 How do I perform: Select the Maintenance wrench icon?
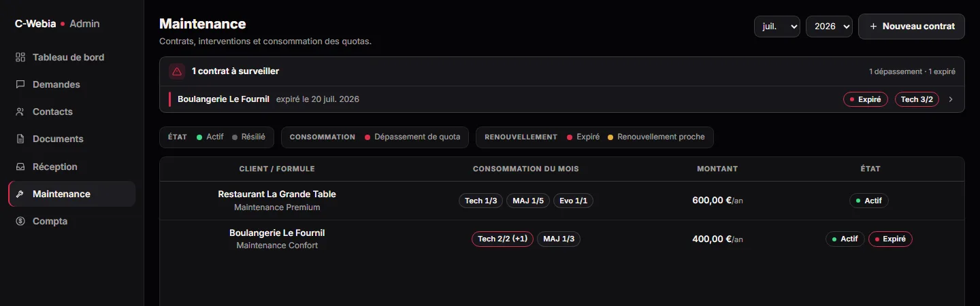click(20, 194)
